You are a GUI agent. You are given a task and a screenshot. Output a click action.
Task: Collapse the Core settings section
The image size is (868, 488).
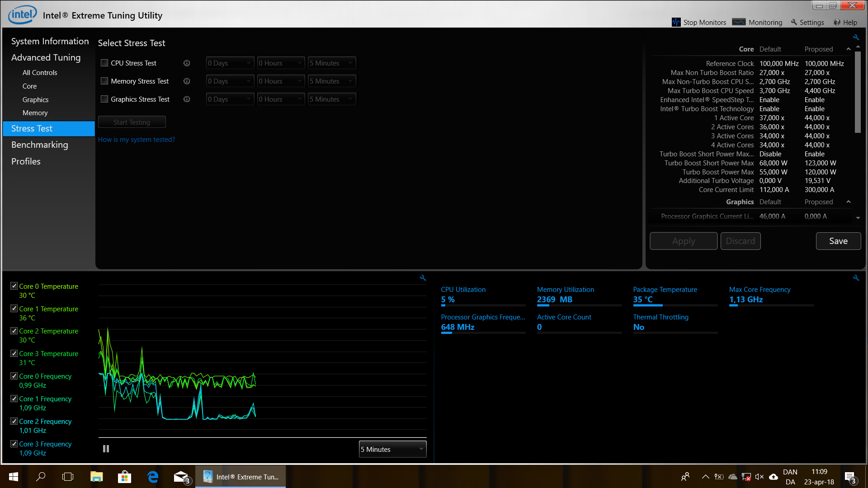[849, 49]
